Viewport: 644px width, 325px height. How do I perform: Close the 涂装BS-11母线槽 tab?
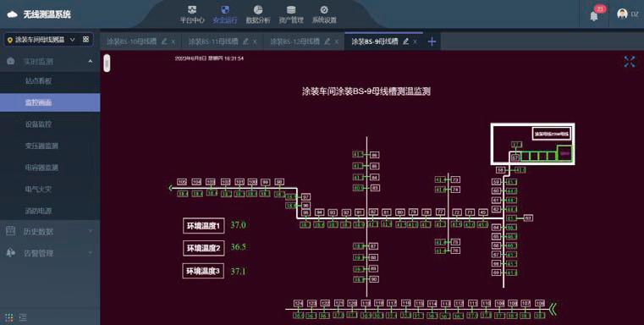point(255,41)
